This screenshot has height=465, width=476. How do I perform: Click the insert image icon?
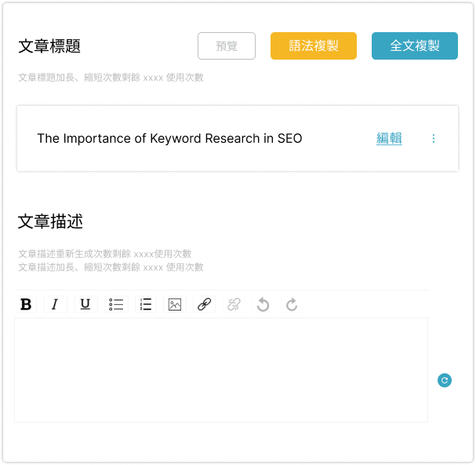coord(175,304)
